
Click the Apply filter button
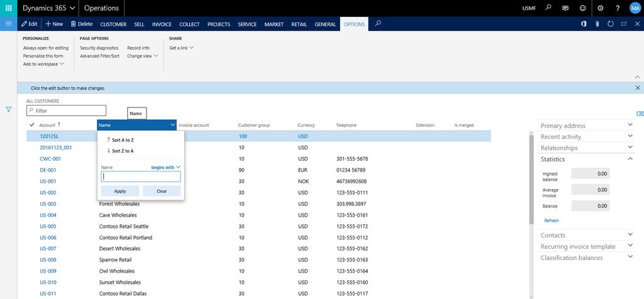120,191
